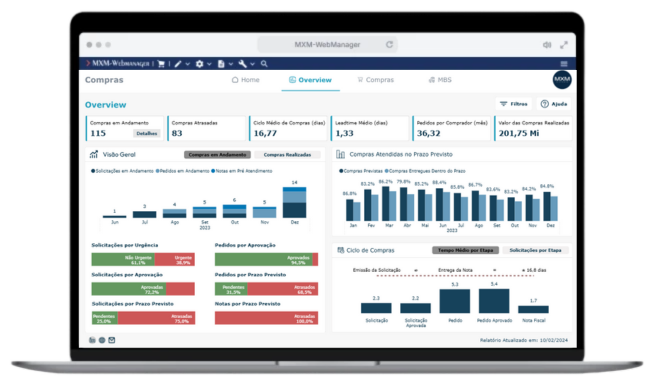Viewport: 652px width, 378px height.
Task: Click the Leadtime Médio card
Action: (370, 128)
